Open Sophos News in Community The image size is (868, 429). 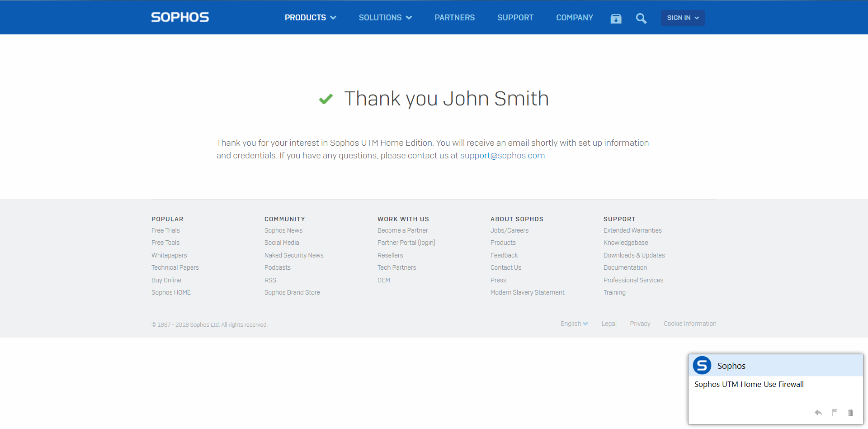click(283, 230)
